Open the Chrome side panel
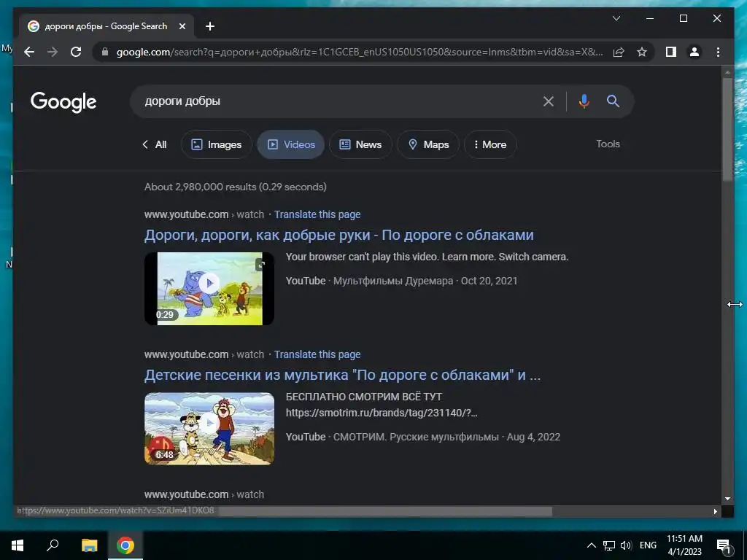This screenshot has height=560, width=747. 671,52
